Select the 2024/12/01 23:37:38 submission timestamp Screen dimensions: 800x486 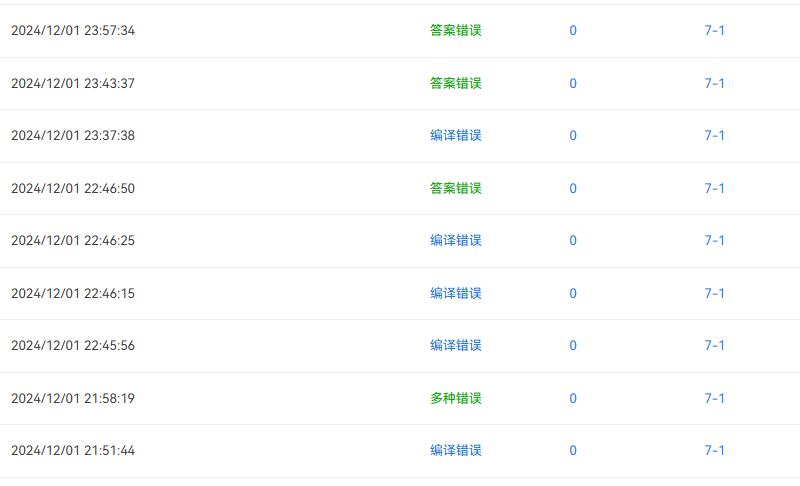tap(73, 136)
